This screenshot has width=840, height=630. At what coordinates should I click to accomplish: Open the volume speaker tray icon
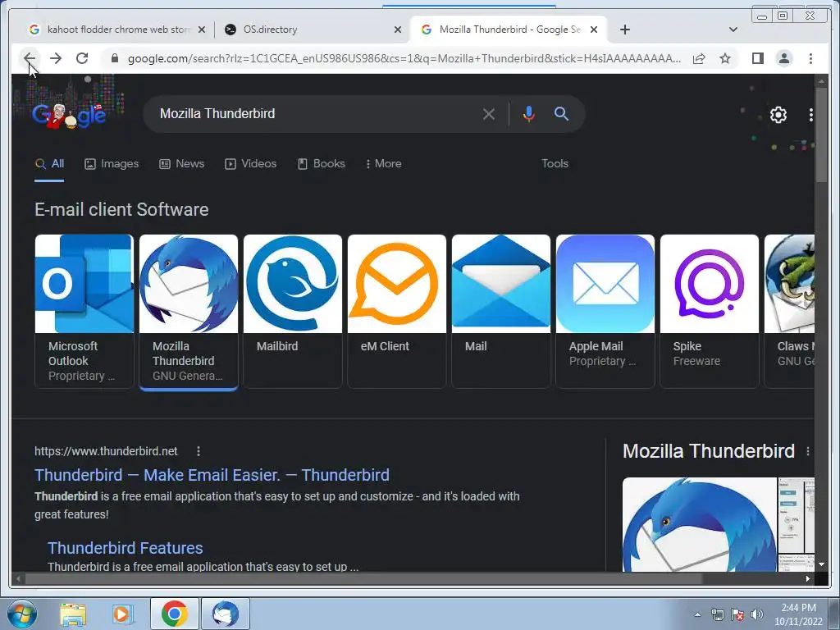tap(757, 614)
